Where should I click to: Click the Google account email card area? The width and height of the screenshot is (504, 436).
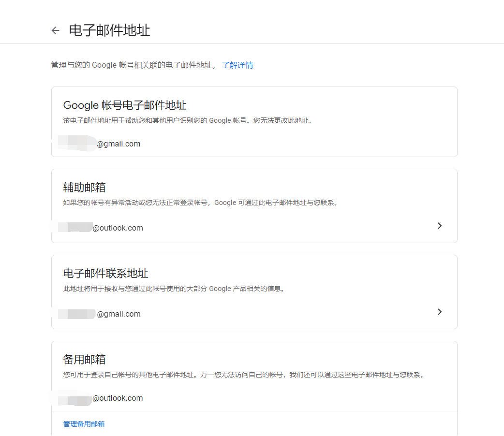pos(252,121)
